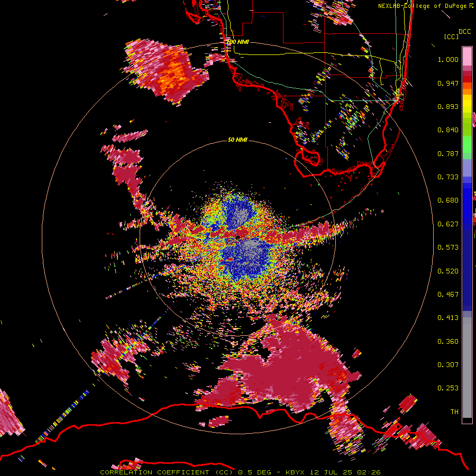Click the 50 NMI range ring label
The image size is (476, 476).
tap(237, 140)
